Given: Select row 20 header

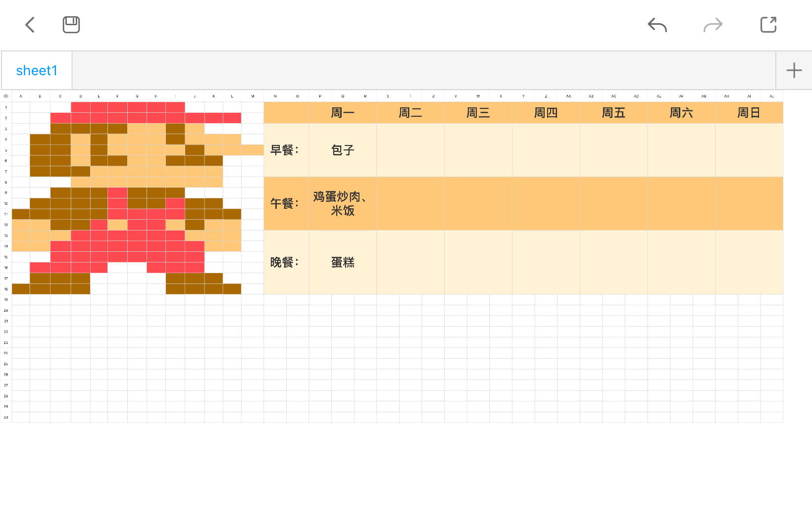Looking at the screenshot, I should (6, 310).
